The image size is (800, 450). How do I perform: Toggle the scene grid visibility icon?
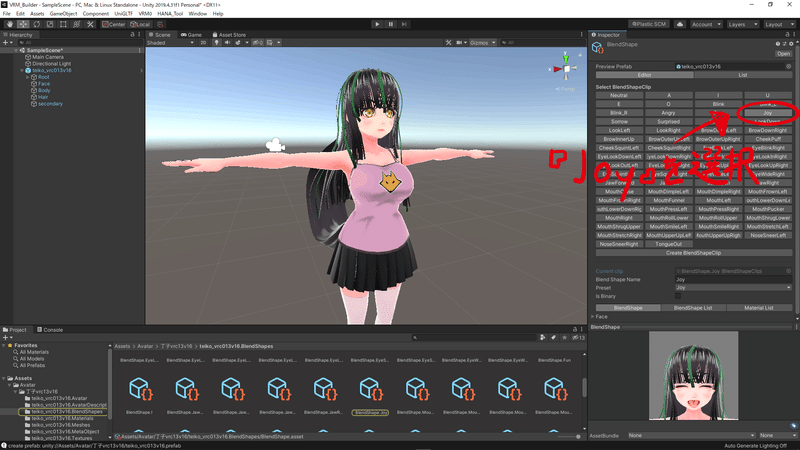click(270, 43)
